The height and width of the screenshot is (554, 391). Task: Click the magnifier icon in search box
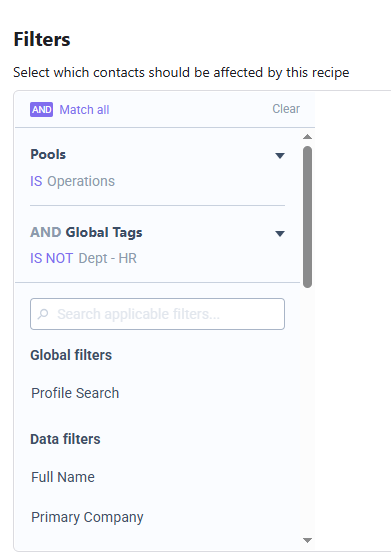coord(43,314)
